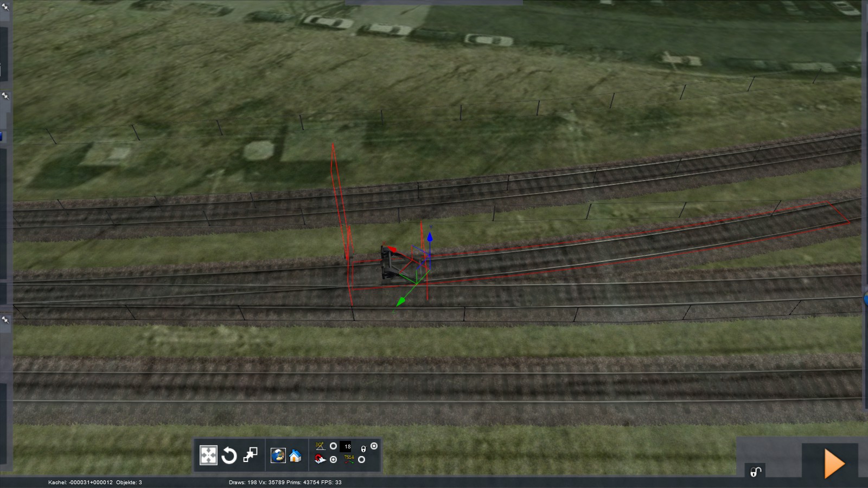
Task: Select the rotate object tool
Action: (229, 455)
